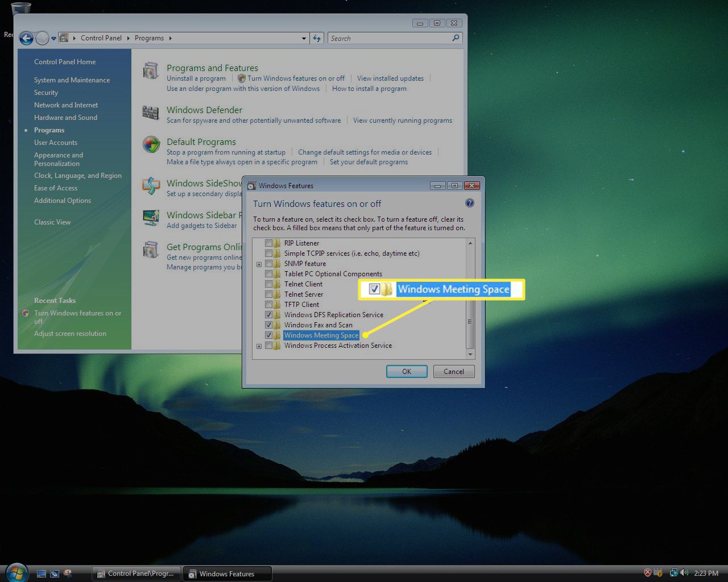Screen dimensions: 728x582
Task: Click the features list scroll-down arrow
Action: (x=470, y=355)
